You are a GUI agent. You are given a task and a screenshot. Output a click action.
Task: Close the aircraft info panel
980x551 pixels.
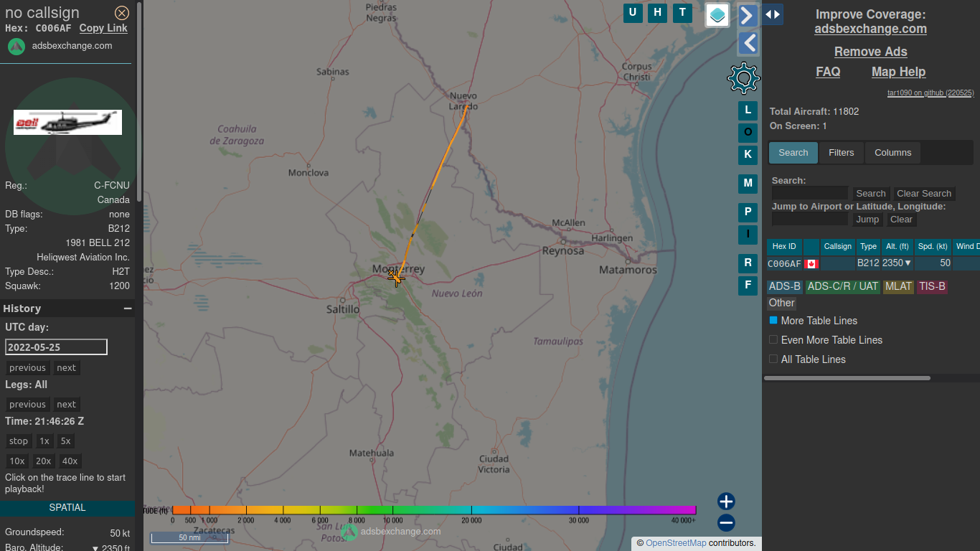[122, 12]
